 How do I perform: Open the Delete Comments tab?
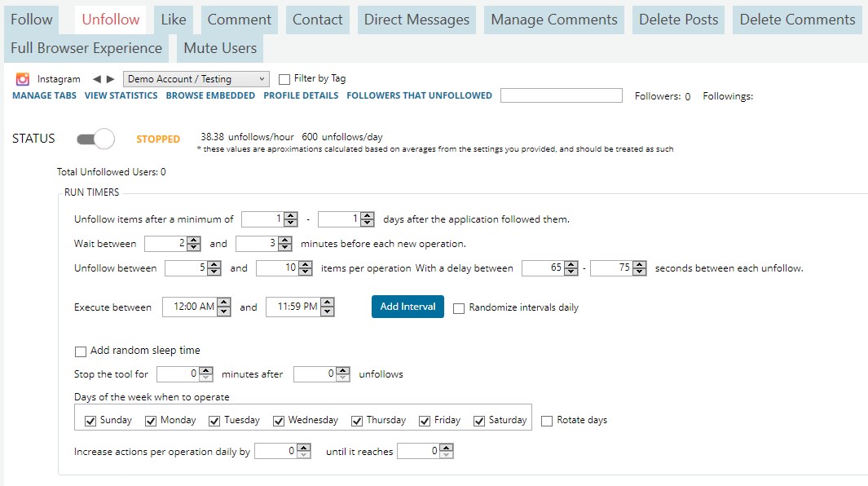pos(798,20)
